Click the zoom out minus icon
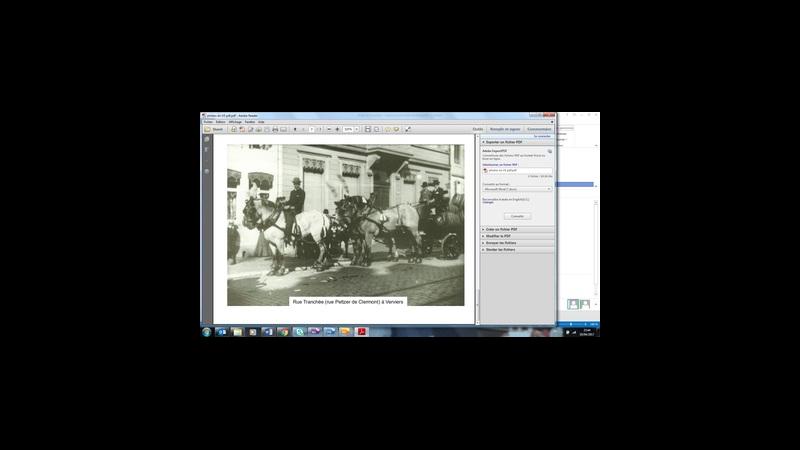Screen dimensions: 800x450 coord(329,130)
